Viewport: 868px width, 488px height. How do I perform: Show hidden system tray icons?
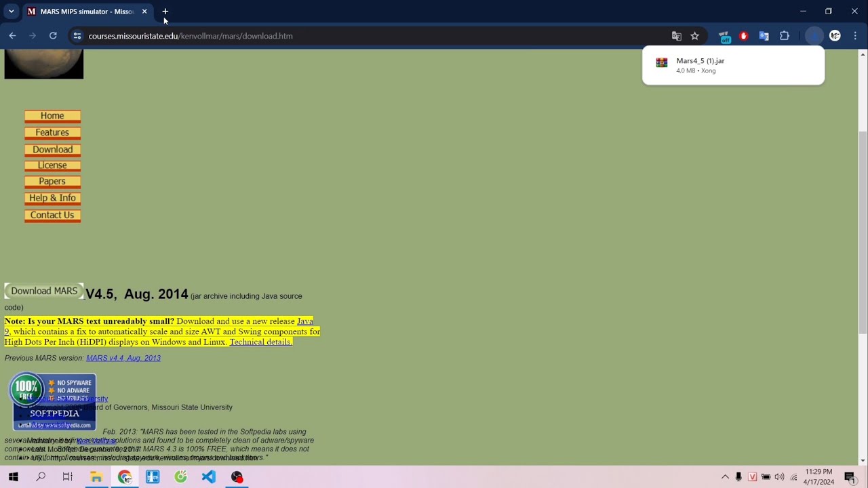tap(725, 477)
